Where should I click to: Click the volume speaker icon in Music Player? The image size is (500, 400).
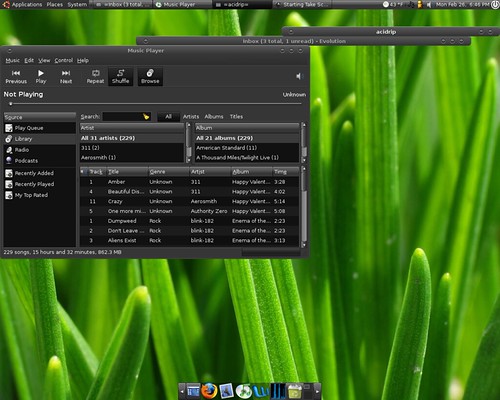click(299, 76)
